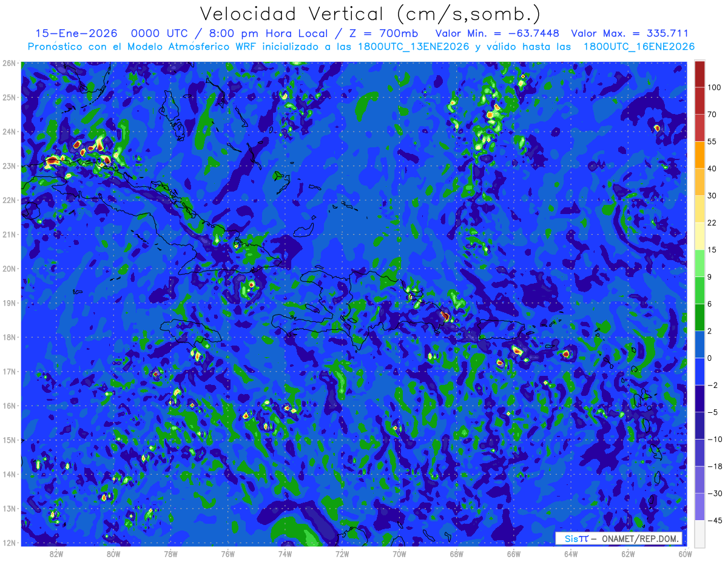Viewport: 728px width, 562px height.
Task: Click the '0000 UTC' time text
Action: click(x=159, y=33)
